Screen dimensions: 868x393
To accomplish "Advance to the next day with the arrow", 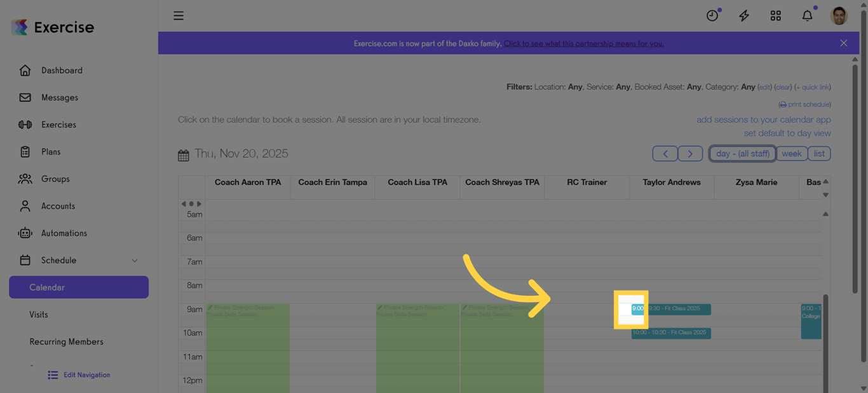I will 690,153.
